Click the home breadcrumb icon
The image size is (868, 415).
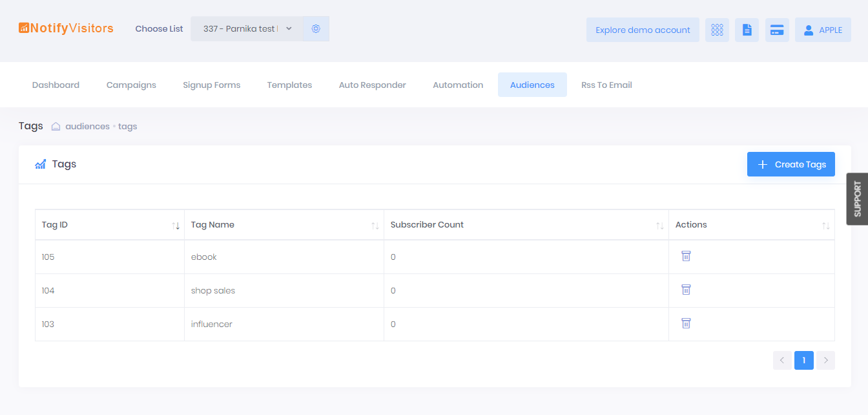tap(56, 127)
